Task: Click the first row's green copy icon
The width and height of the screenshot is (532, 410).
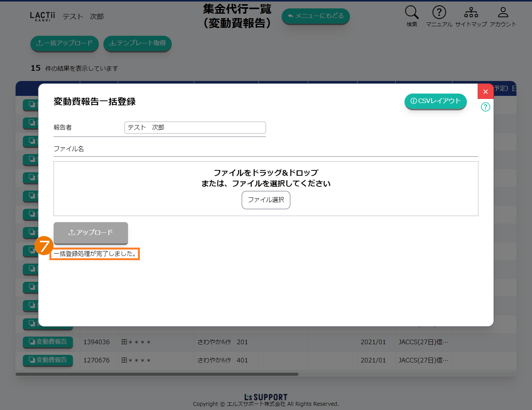Action: click(31, 105)
